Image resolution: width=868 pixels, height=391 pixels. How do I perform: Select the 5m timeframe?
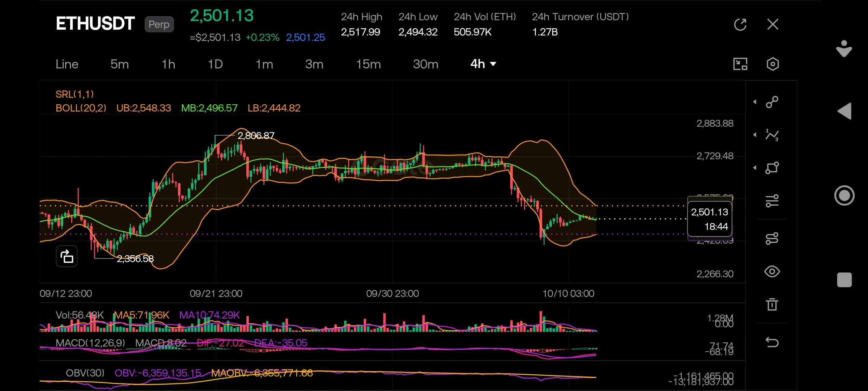click(x=120, y=64)
